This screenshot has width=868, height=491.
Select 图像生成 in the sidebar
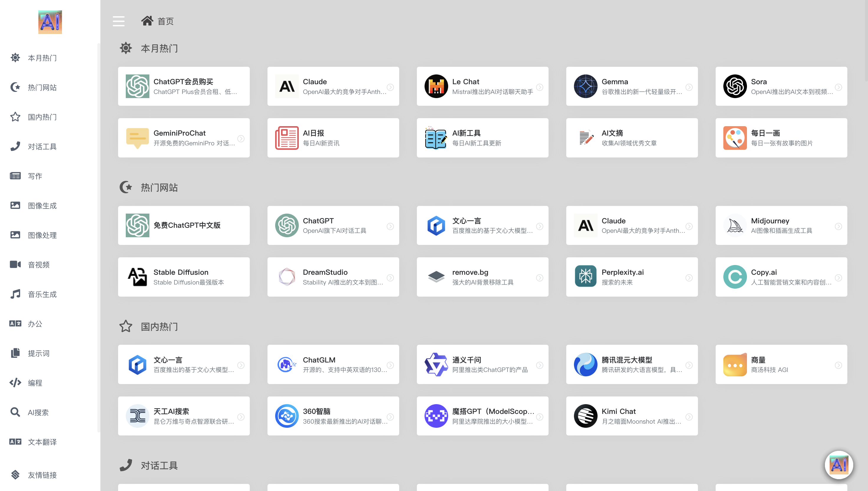pos(42,206)
